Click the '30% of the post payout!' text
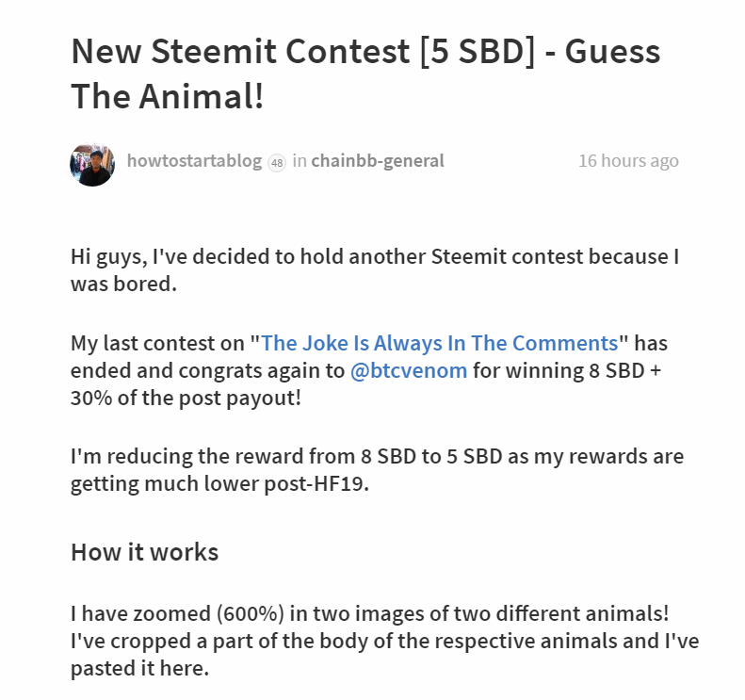Viewport: 745px width, 700px height. coord(186,398)
